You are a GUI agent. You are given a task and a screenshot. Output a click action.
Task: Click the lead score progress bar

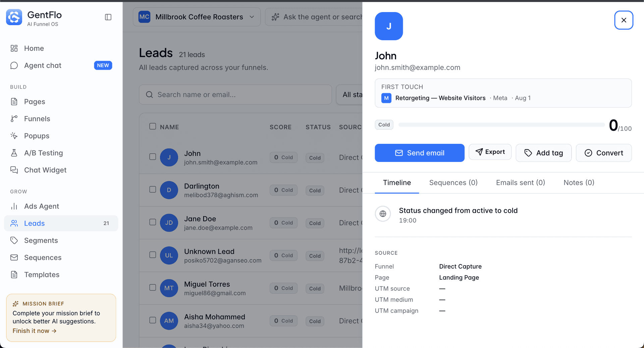501,125
